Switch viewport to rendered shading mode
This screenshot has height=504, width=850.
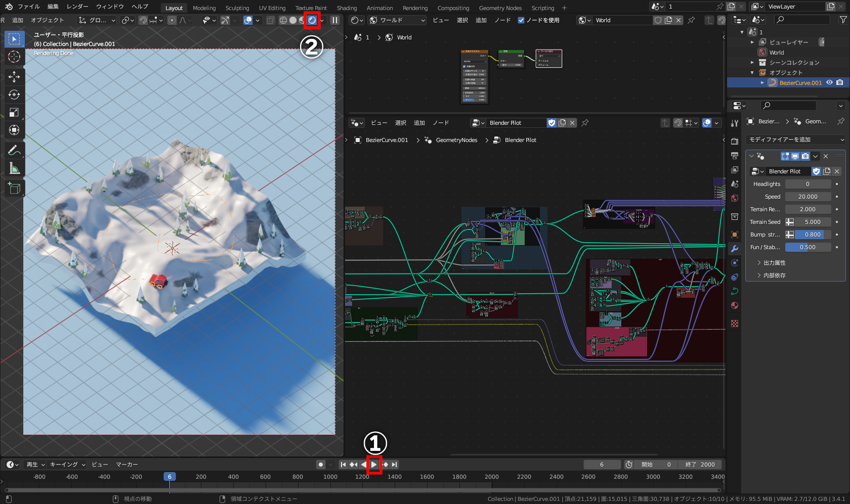tap(312, 20)
